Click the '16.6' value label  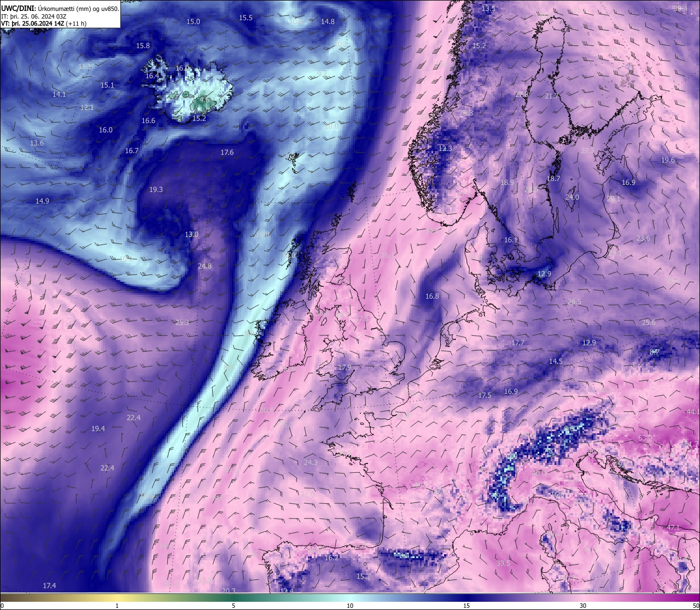click(x=148, y=120)
